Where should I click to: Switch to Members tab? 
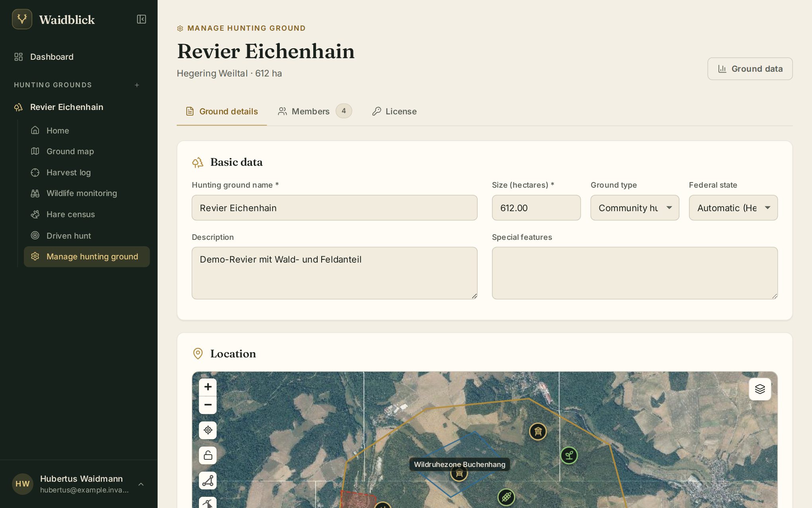click(314, 111)
